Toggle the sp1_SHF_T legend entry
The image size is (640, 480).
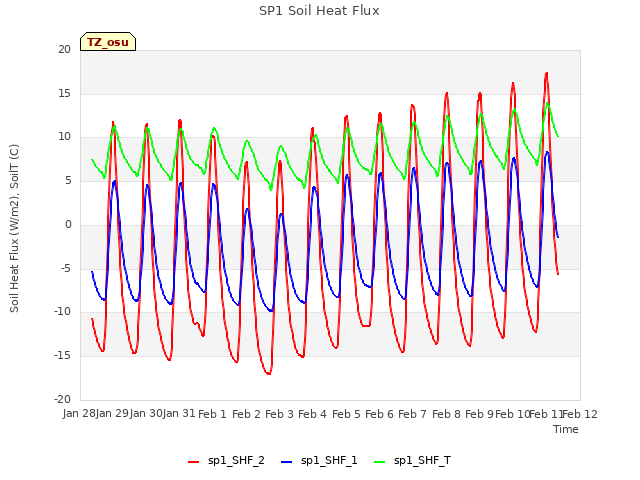pyautogui.click(x=412, y=461)
